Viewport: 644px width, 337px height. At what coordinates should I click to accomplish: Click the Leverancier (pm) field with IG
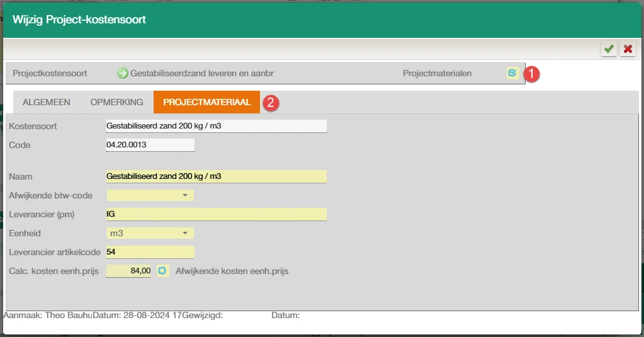point(216,214)
